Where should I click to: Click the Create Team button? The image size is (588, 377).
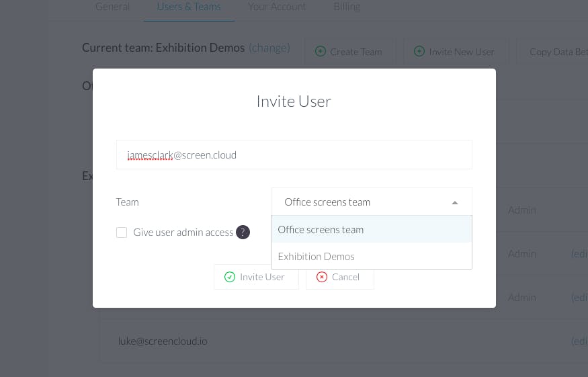pyautogui.click(x=349, y=52)
